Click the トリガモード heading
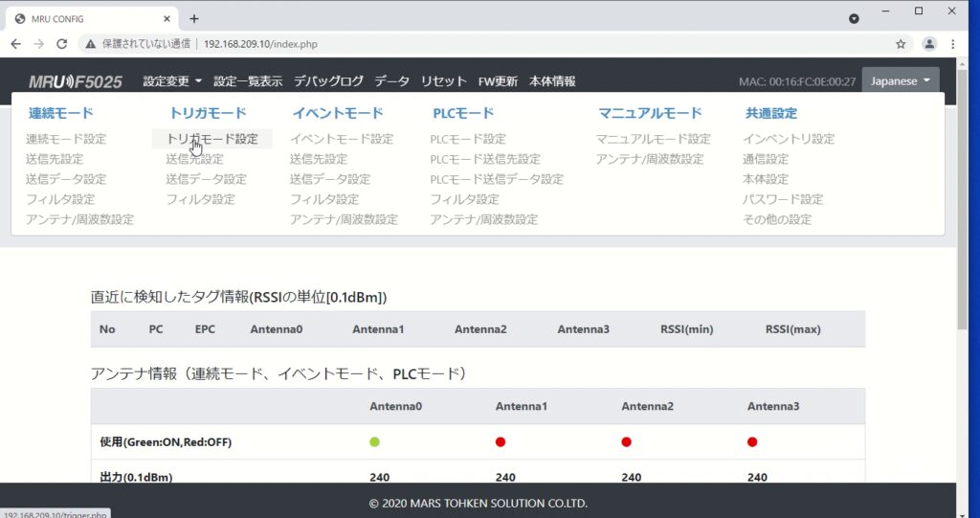This screenshot has width=980, height=518. point(208,113)
